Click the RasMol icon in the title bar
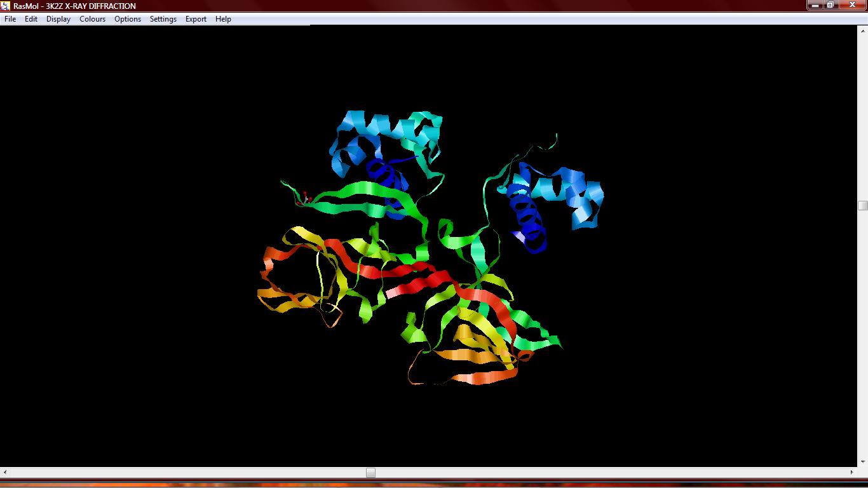The image size is (868, 488). (x=6, y=6)
